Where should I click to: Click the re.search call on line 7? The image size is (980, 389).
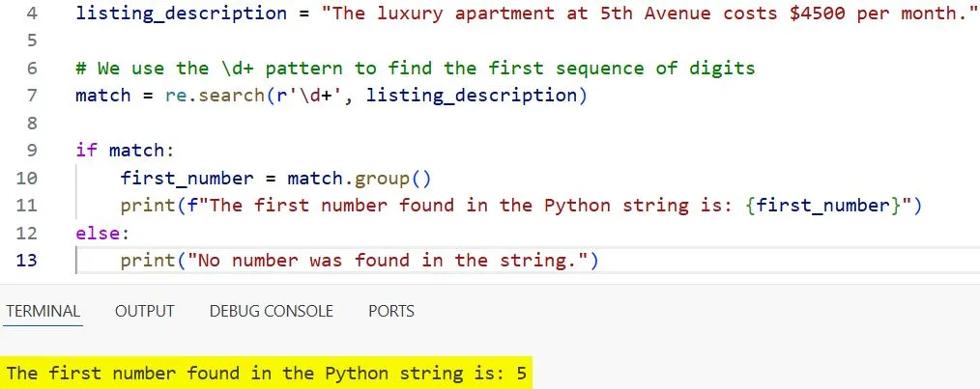[x=198, y=96]
